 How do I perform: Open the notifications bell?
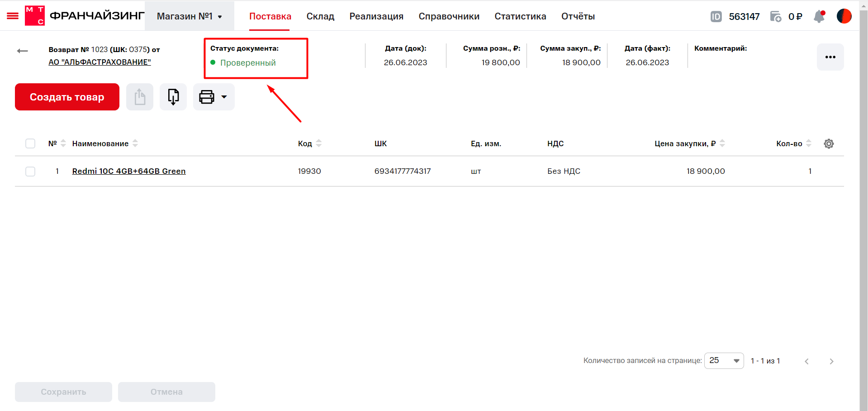(x=819, y=17)
